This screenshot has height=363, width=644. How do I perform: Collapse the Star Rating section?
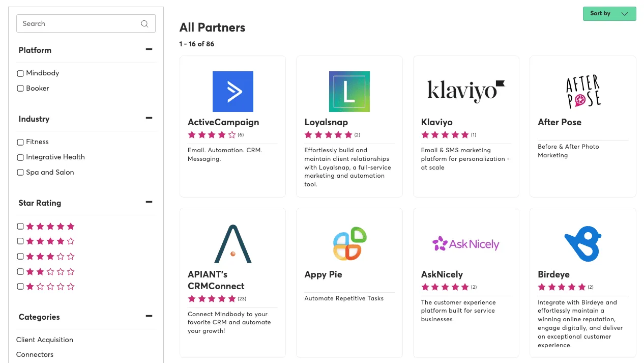tap(149, 202)
